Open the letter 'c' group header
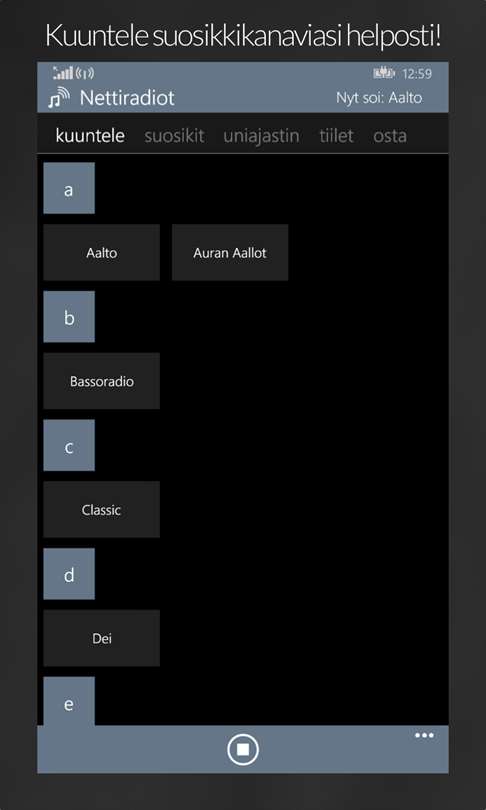Screen dimensions: 486x810 [69, 445]
